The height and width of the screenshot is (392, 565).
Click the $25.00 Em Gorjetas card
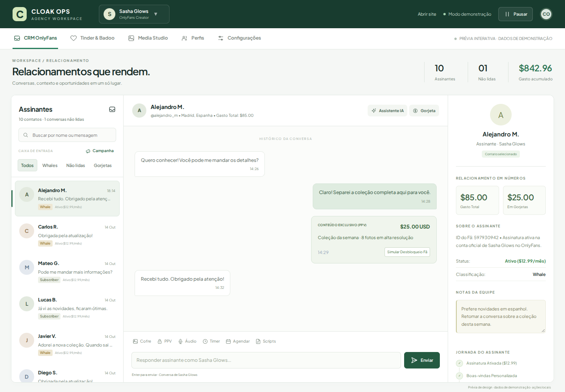click(x=524, y=200)
